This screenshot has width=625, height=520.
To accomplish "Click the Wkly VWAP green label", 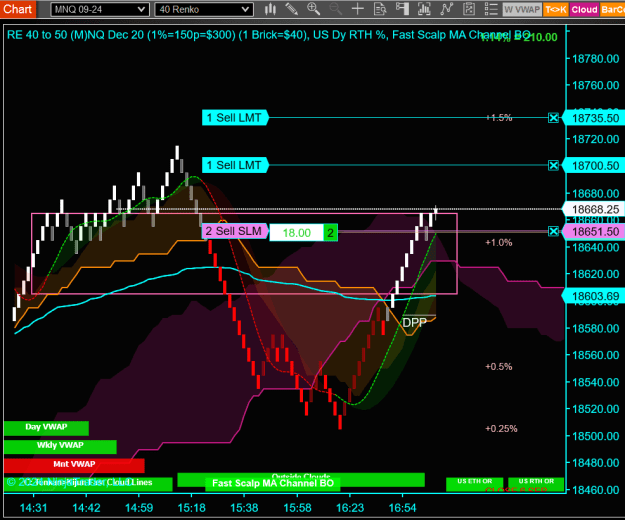I will [60, 446].
